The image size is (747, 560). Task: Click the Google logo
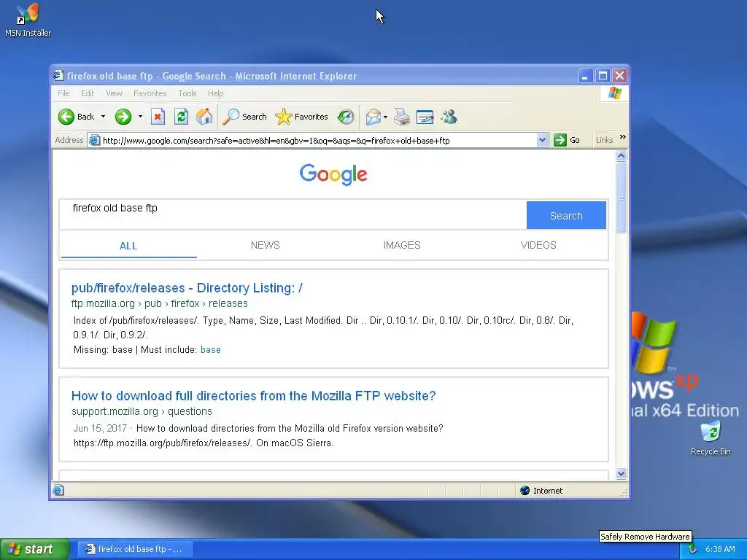click(x=333, y=174)
